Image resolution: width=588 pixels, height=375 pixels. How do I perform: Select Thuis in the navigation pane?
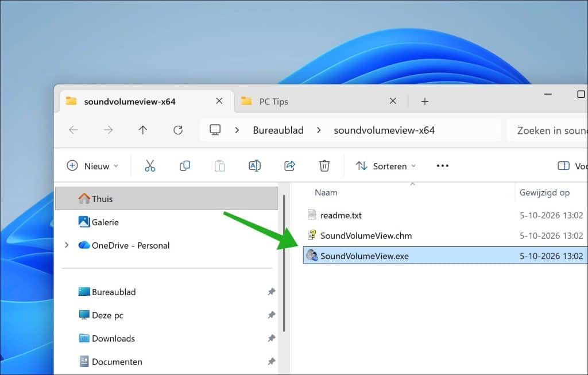click(167, 198)
